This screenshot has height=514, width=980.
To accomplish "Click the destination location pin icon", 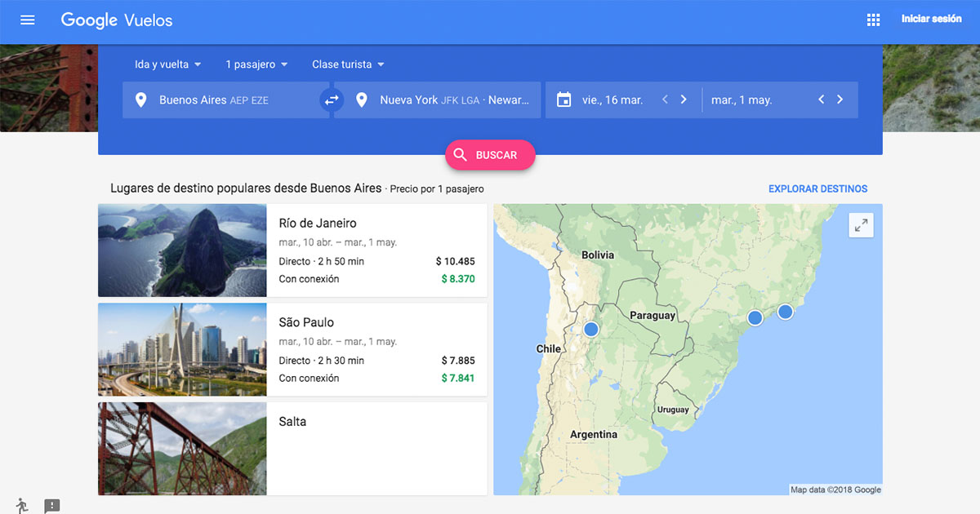I will point(361,100).
